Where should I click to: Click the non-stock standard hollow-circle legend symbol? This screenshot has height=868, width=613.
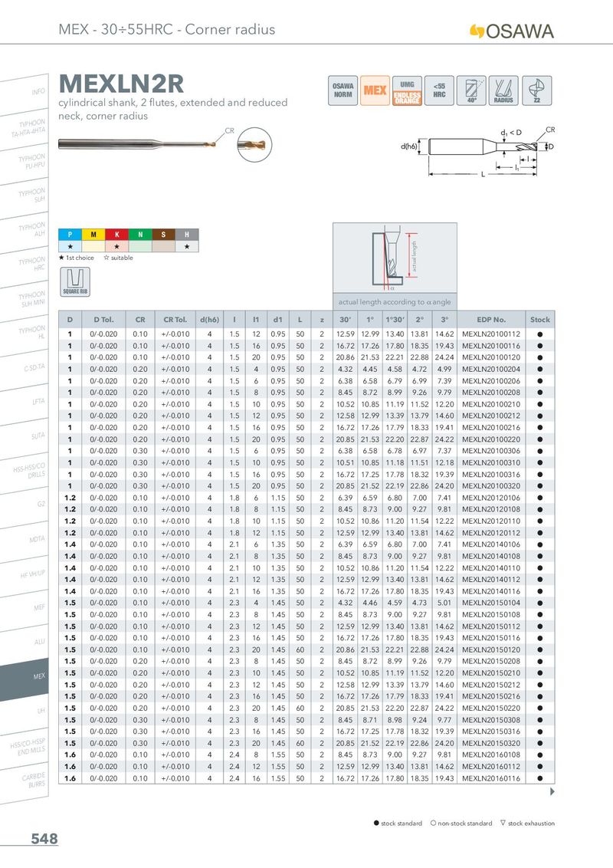tap(433, 824)
